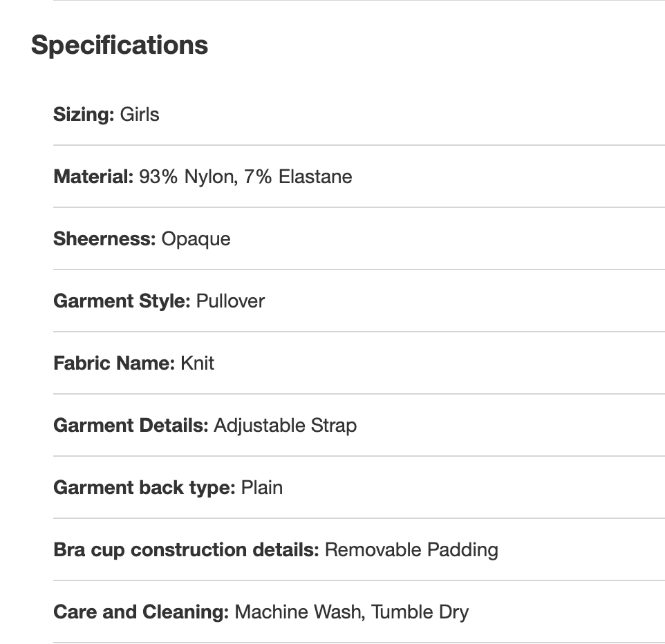
Task: Select the Girls sizing value
Action: pos(140,114)
